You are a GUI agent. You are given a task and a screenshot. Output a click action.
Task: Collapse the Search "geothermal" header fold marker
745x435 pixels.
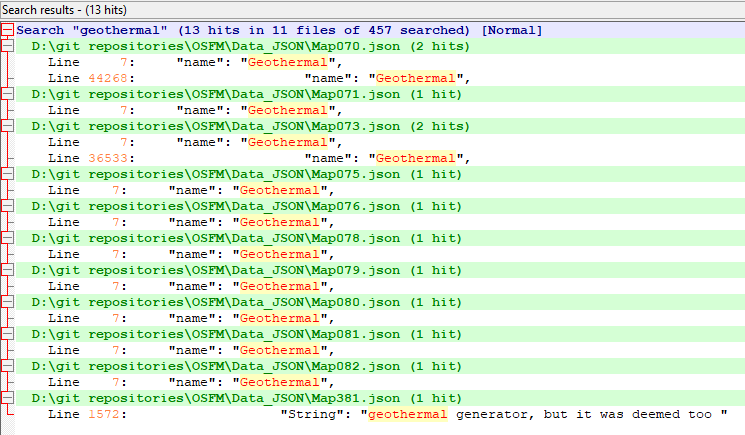point(6,30)
